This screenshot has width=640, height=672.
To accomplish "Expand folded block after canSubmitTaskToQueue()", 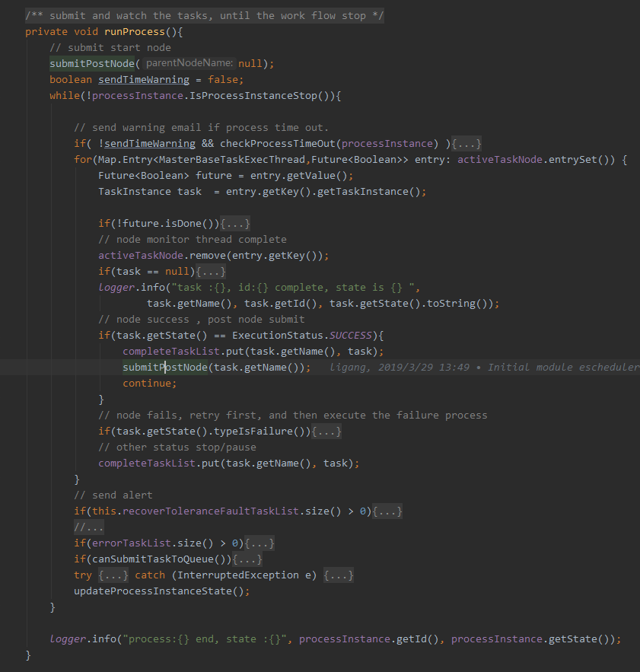I will point(247,559).
